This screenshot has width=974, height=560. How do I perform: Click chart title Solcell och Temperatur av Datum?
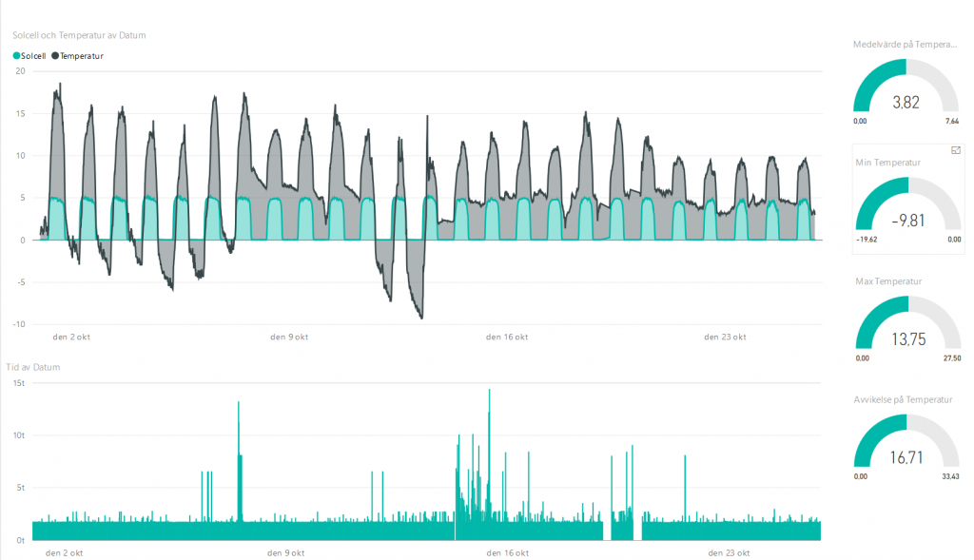(80, 35)
